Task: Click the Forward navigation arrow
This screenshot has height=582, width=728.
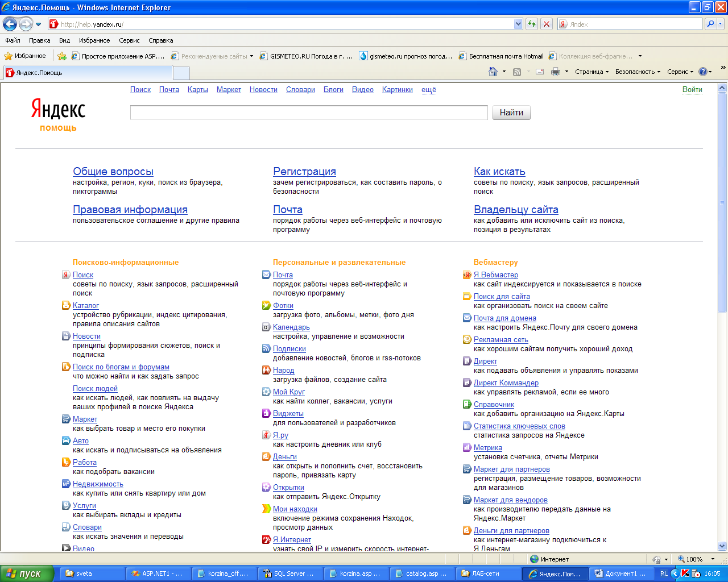Action: coord(26,24)
